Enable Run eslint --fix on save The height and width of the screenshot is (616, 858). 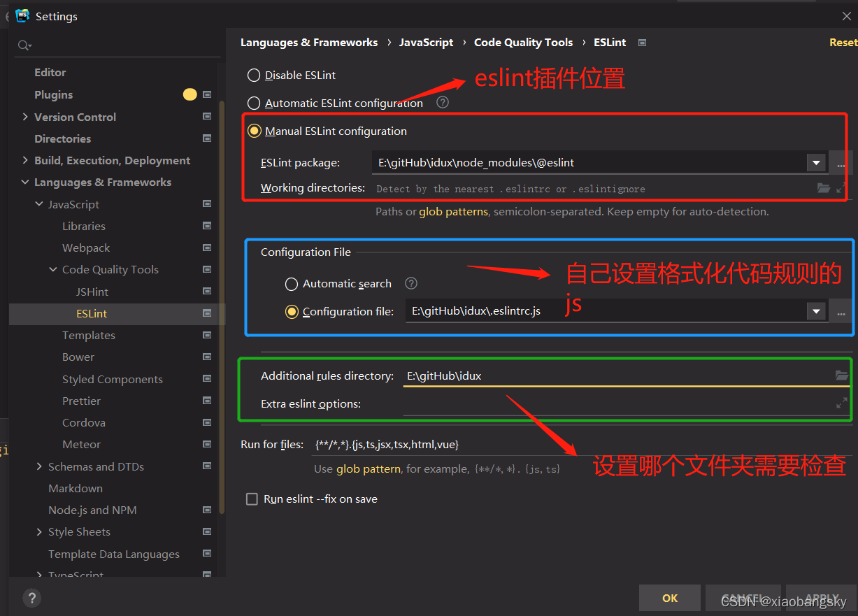[x=252, y=499]
